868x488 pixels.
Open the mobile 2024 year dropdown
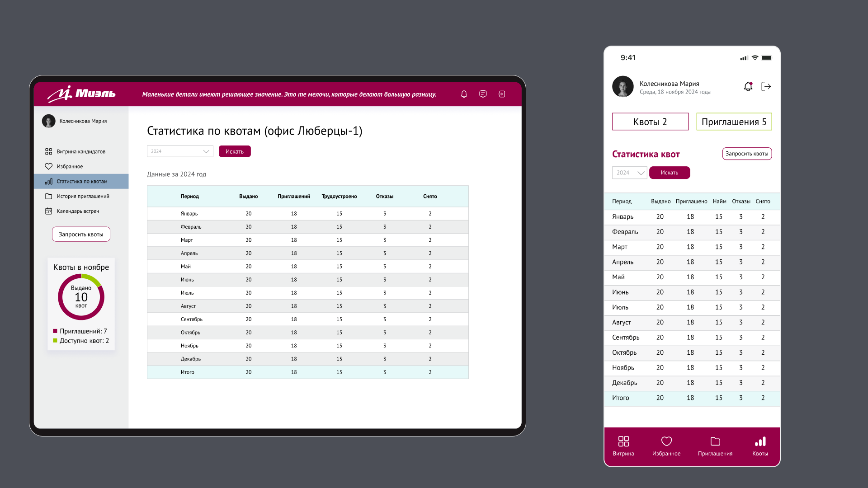630,173
